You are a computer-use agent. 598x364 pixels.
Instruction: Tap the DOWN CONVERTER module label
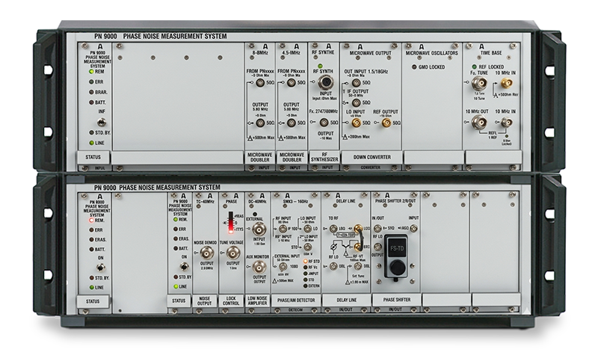pyautogui.click(x=372, y=157)
